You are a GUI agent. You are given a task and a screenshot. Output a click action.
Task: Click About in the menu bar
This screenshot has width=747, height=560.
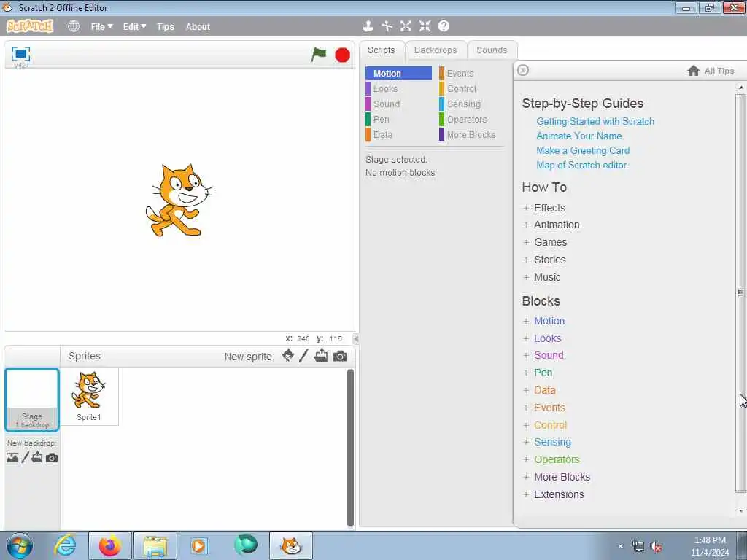198,27
